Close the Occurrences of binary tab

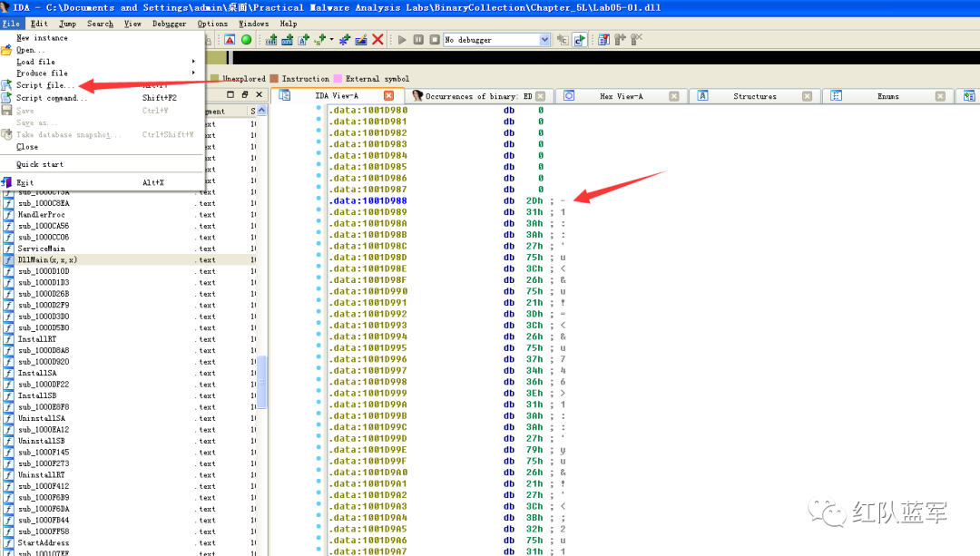click(x=541, y=95)
